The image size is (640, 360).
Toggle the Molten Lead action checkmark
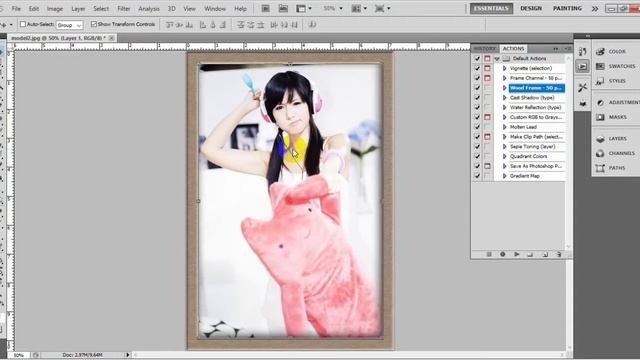477,127
